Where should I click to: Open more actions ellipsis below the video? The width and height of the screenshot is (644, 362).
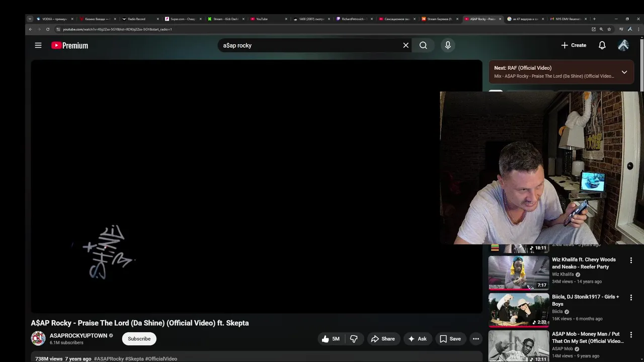point(475,339)
